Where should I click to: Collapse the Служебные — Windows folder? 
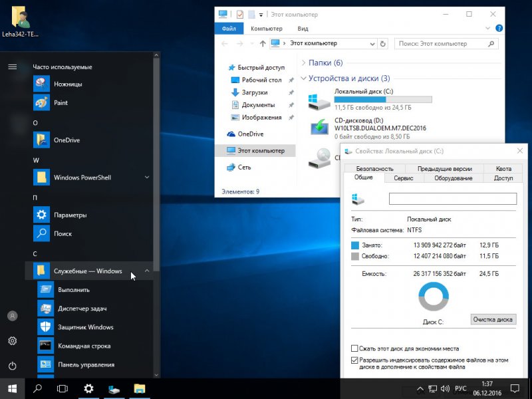coord(147,271)
